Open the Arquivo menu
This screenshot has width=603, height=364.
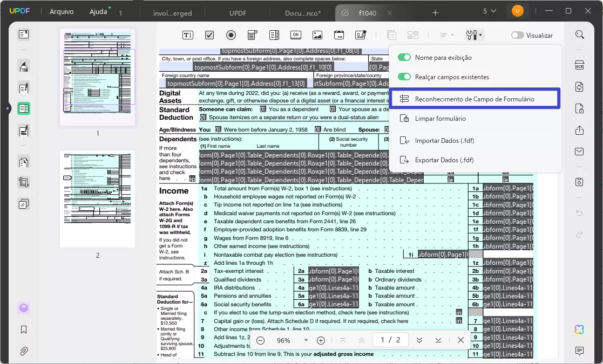pos(62,11)
